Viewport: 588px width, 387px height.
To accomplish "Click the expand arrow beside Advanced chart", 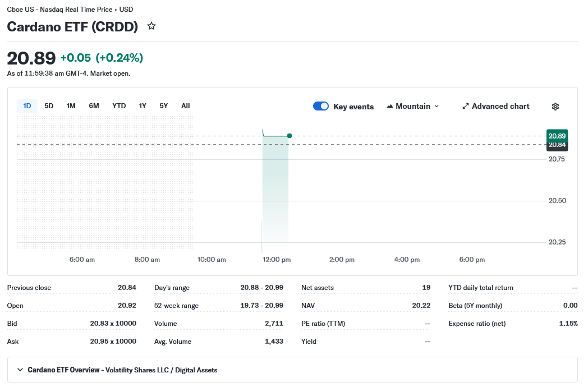I will 465,106.
